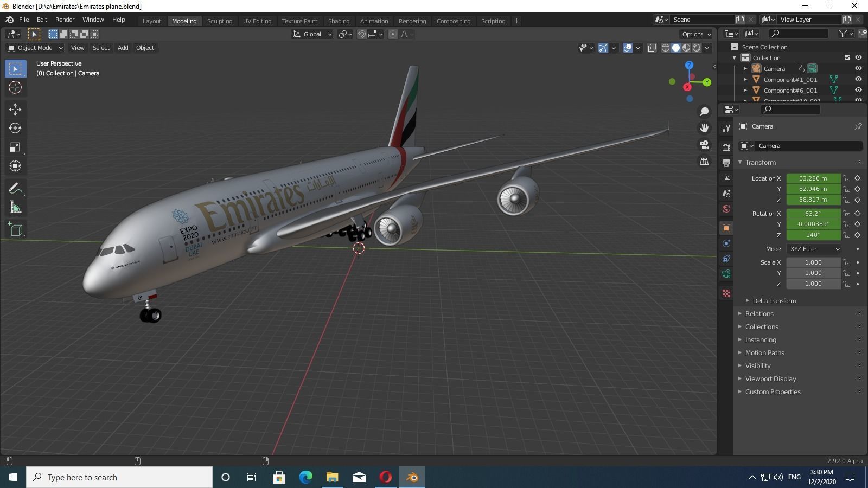Open the Render properties tab
The height and width of the screenshot is (488, 868).
[x=726, y=147]
